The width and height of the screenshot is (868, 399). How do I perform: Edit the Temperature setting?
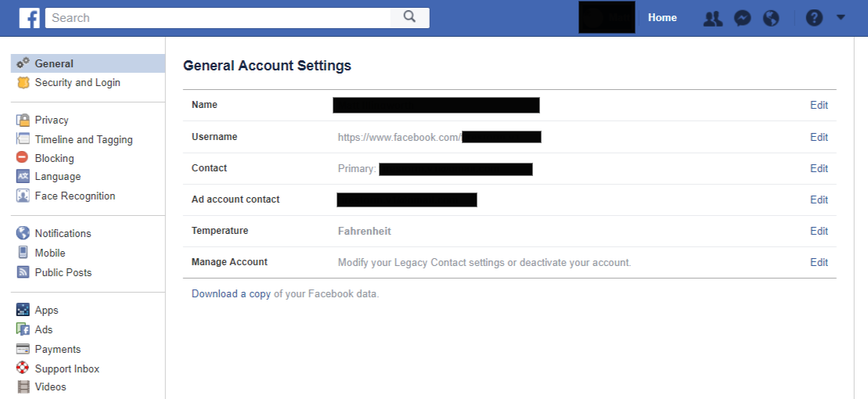coord(819,231)
